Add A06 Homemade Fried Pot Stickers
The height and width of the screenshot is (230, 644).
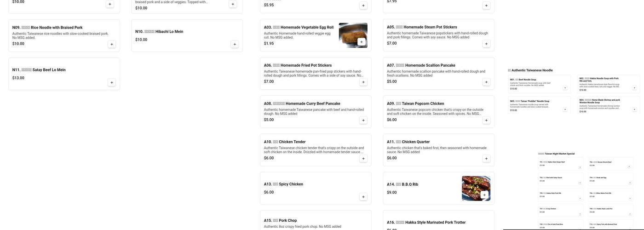(363, 82)
